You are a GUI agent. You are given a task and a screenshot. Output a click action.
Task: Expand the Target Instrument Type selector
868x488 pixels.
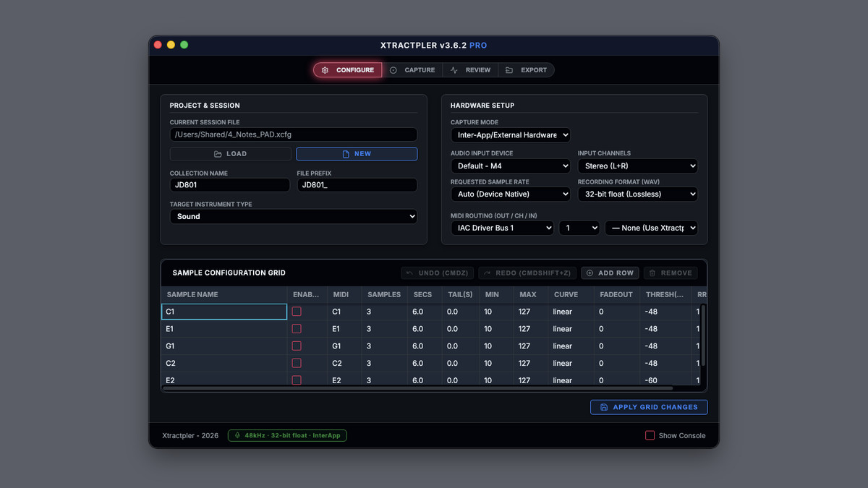[293, 216]
